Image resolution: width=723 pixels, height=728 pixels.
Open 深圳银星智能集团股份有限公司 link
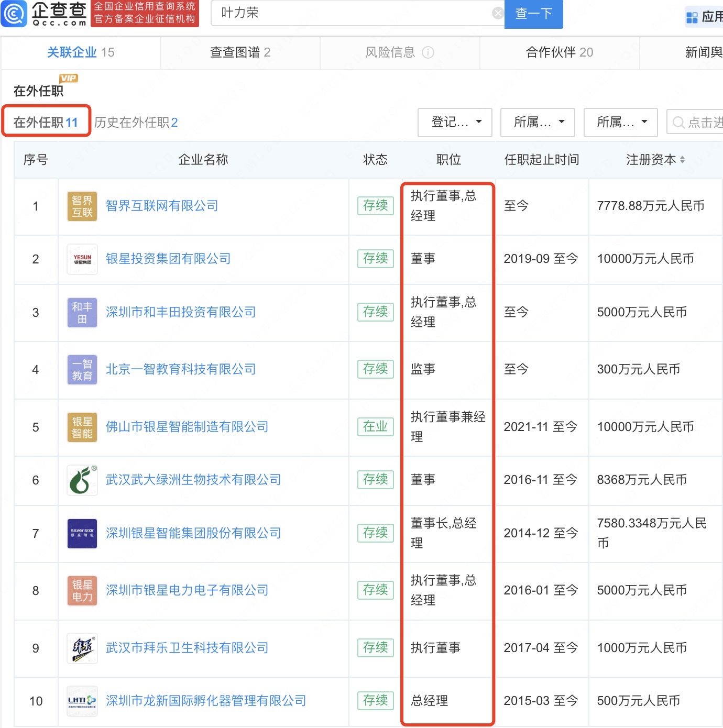[x=193, y=533]
